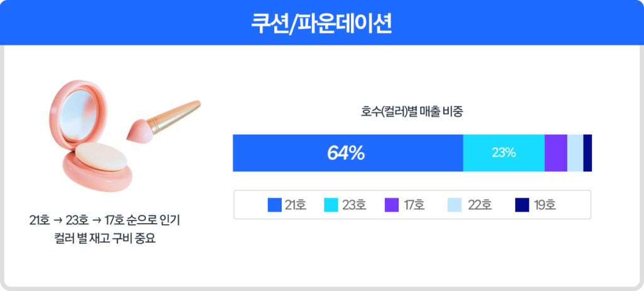The image size is (644, 291).
Task: Click the round mirror inside the compact
Action: tap(77, 113)
